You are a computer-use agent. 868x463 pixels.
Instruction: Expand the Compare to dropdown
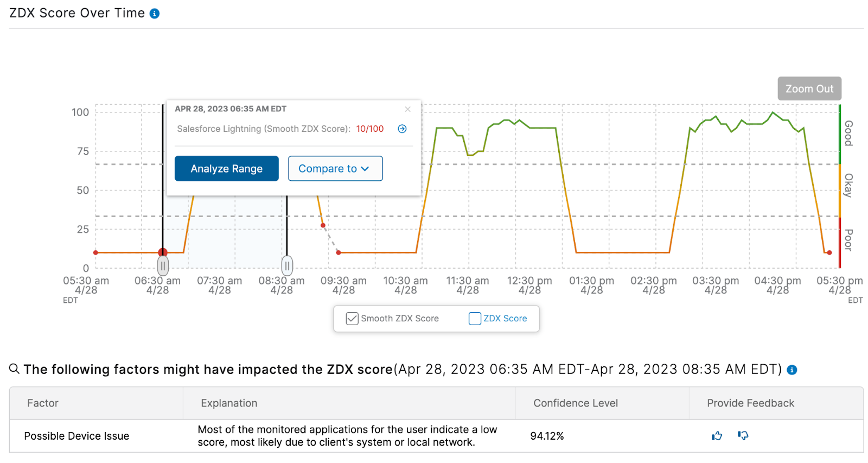(x=335, y=169)
